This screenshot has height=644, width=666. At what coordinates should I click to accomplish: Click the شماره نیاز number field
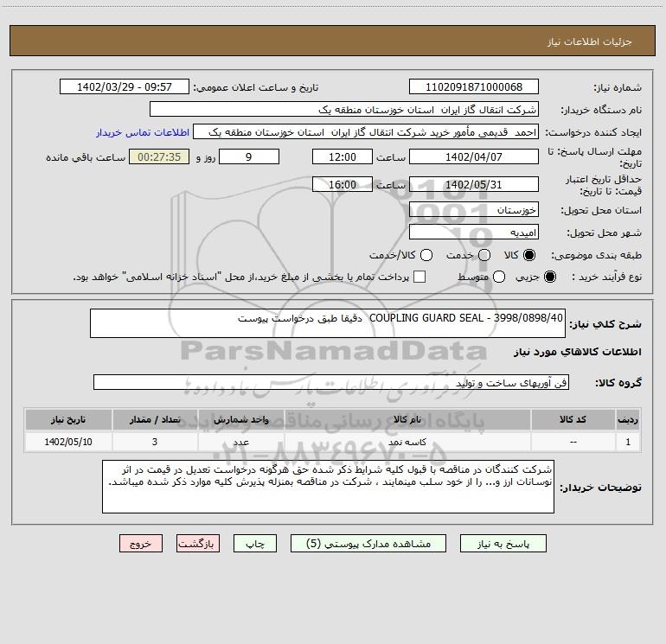pos(473,87)
